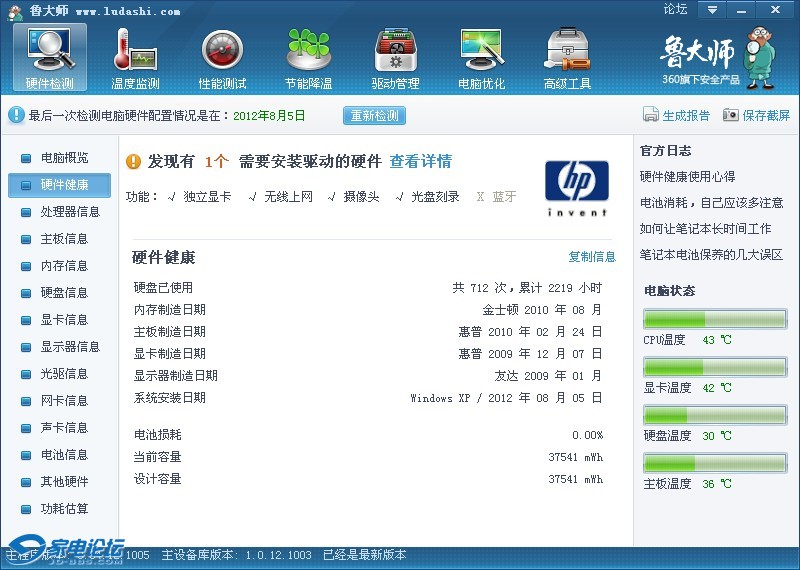Click 复制信息 copy info link
This screenshot has width=800, height=570.
point(592,257)
